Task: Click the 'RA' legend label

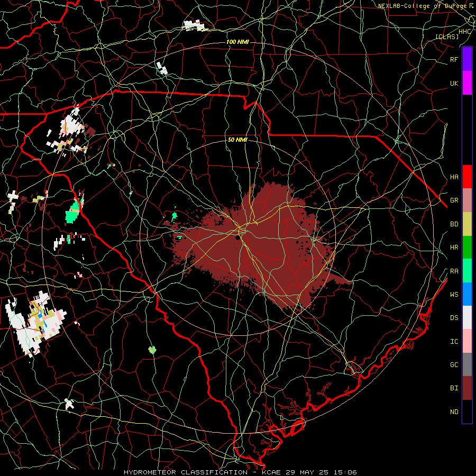Action: click(x=454, y=271)
